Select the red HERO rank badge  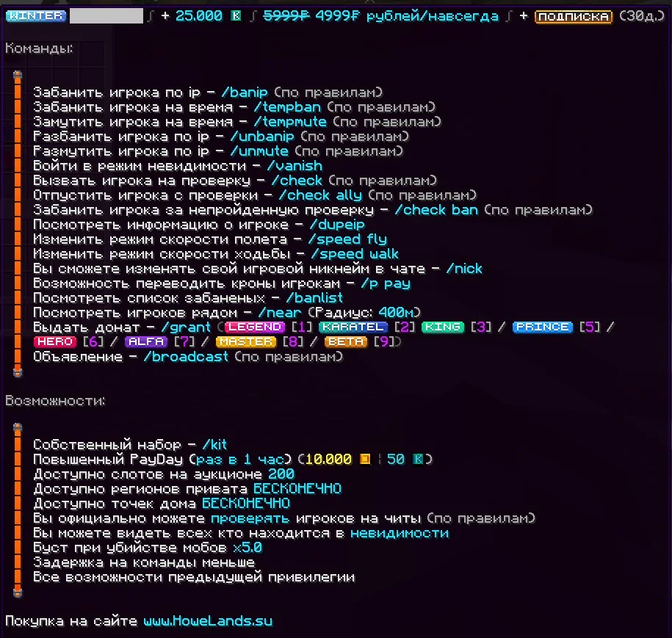pos(55,341)
